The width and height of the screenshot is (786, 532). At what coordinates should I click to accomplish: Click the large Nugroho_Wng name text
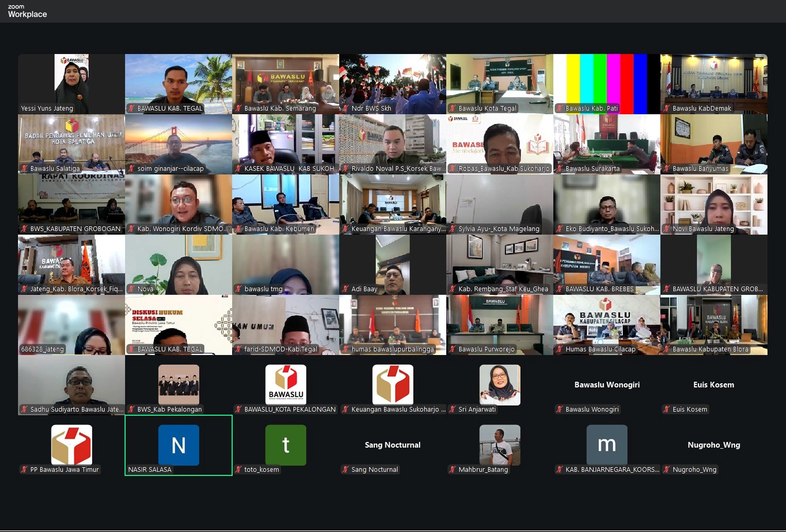[714, 445]
